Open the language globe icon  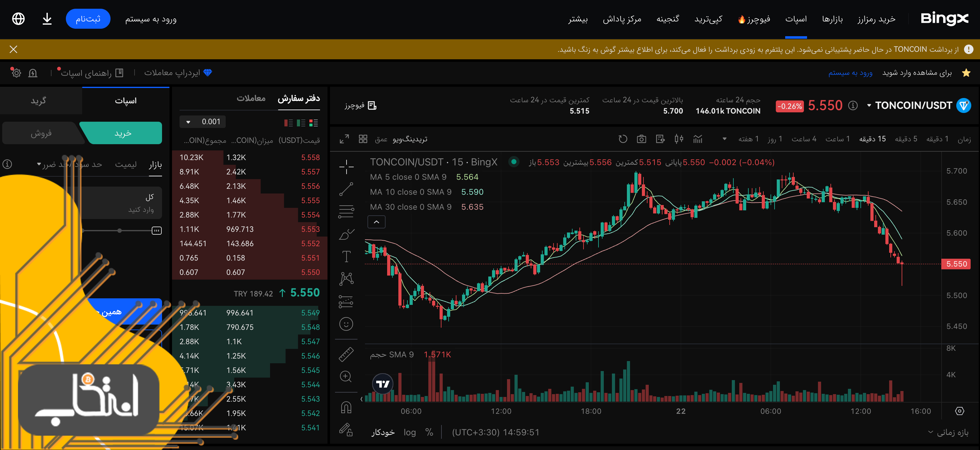click(x=18, y=19)
